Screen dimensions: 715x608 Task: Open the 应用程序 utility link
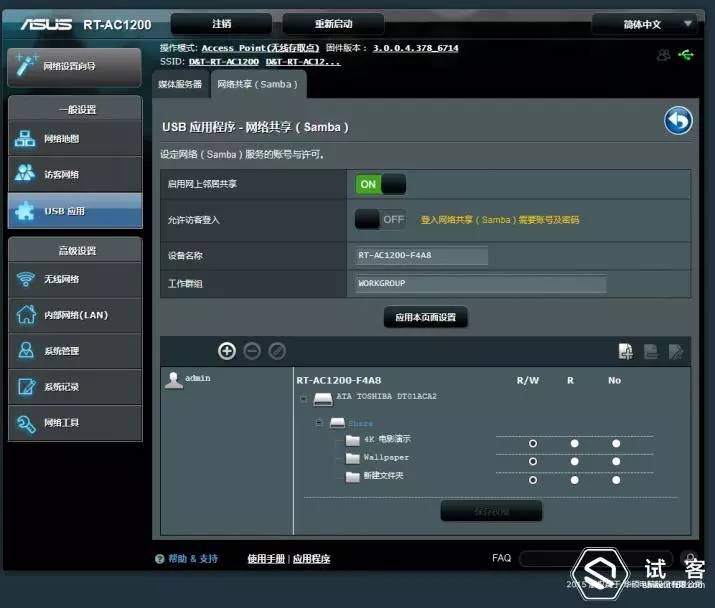311,559
